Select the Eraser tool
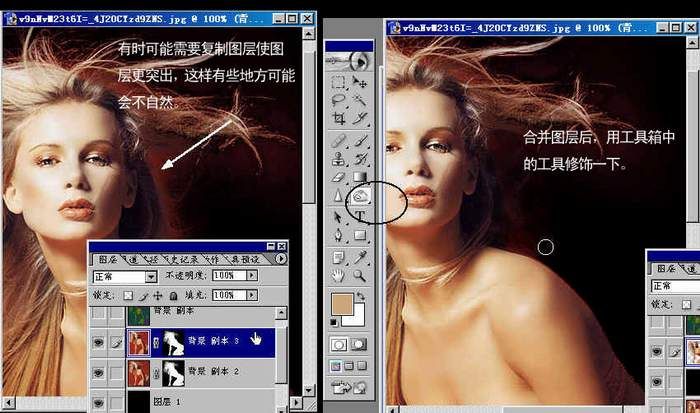This screenshot has width=700, height=413. (338, 177)
